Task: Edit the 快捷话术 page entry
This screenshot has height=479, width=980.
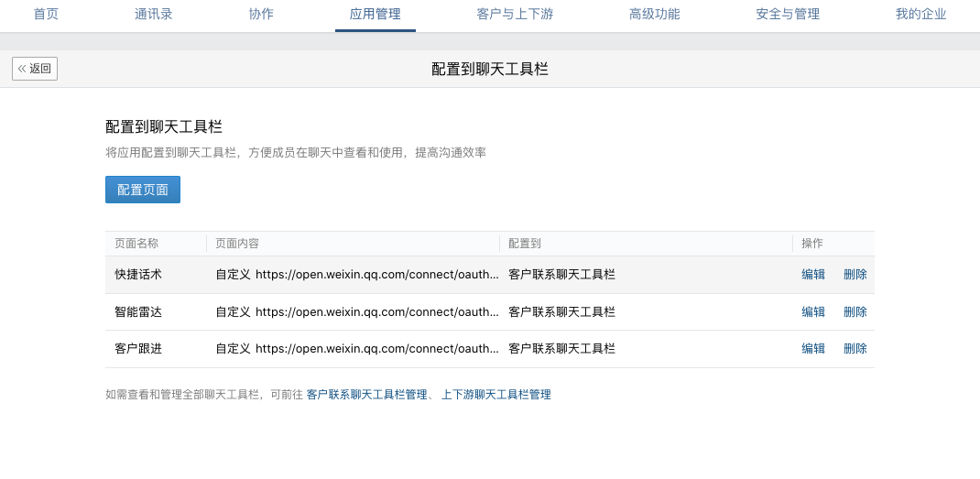Action: point(812,275)
